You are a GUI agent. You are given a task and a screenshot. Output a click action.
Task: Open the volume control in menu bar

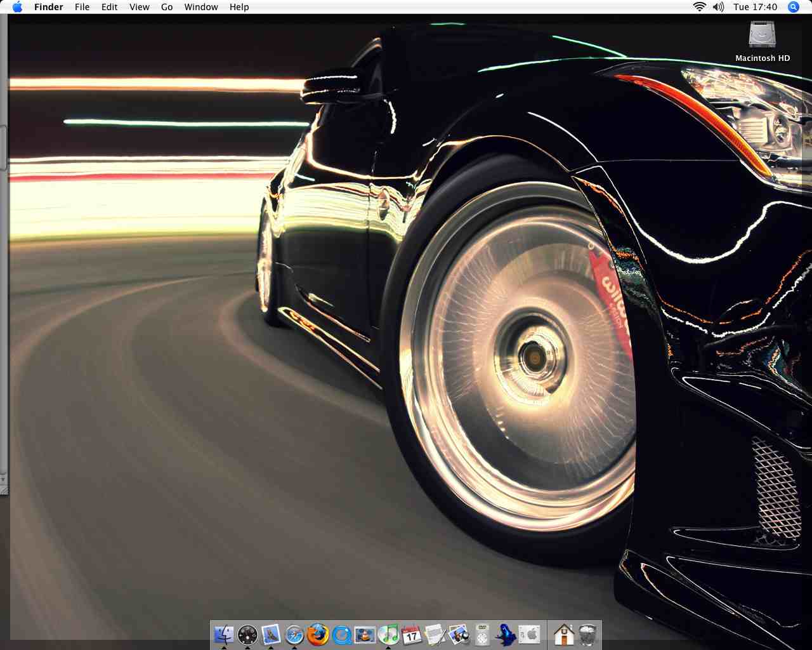point(718,7)
